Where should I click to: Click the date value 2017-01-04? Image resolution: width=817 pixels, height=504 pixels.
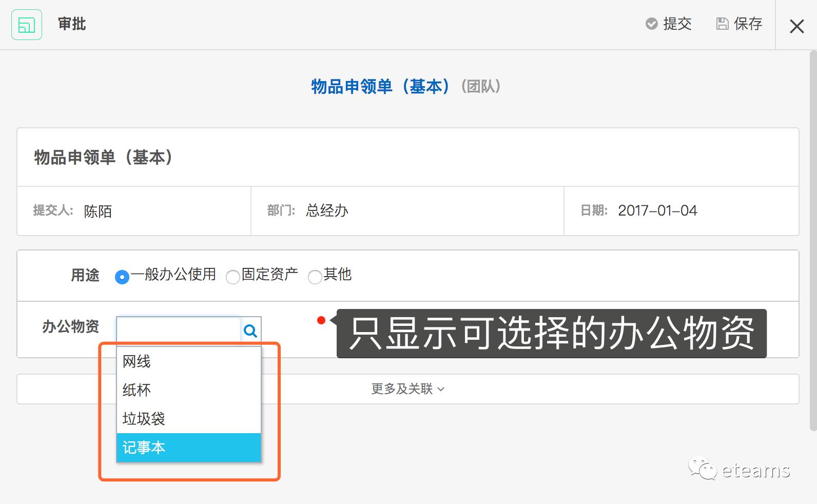pos(657,210)
